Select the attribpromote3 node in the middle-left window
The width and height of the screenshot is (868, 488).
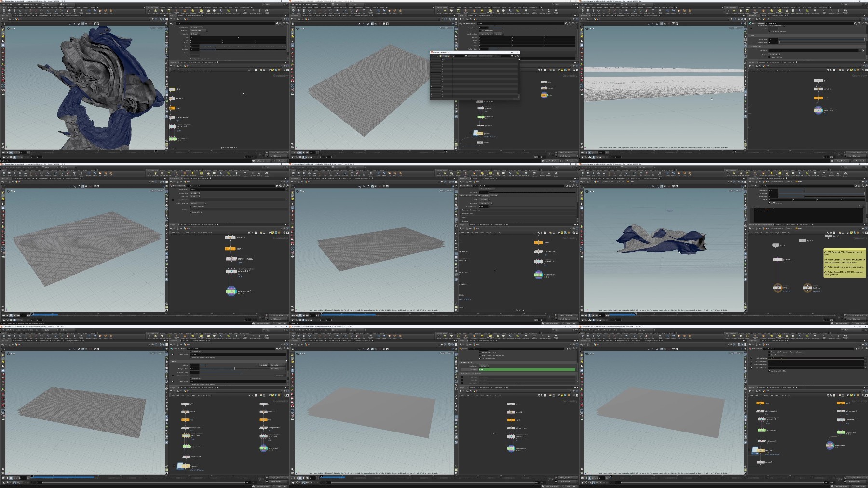click(x=231, y=259)
